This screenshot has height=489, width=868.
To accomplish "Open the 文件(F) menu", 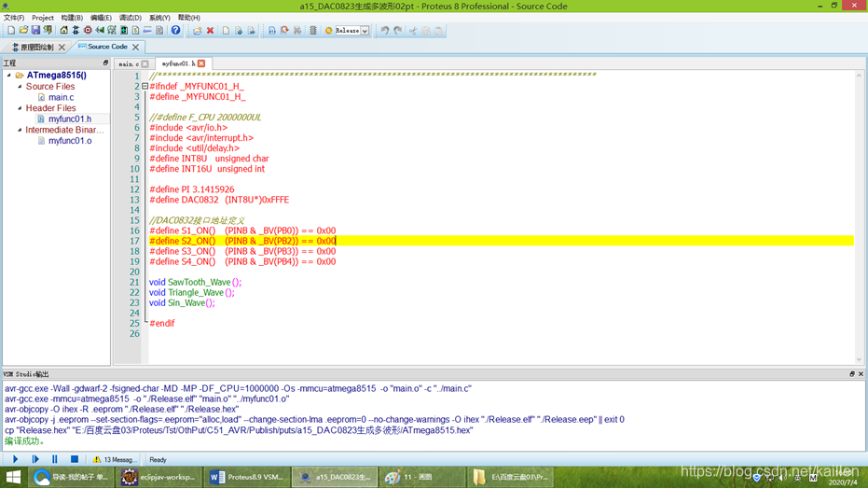I will (x=14, y=18).
